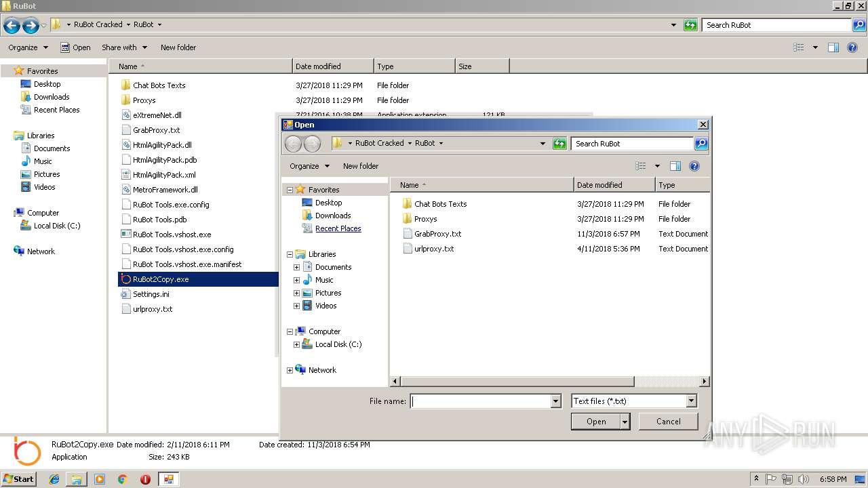Sort by Date modified column in the Open dialog
This screenshot has height=488, width=868.
click(x=614, y=185)
